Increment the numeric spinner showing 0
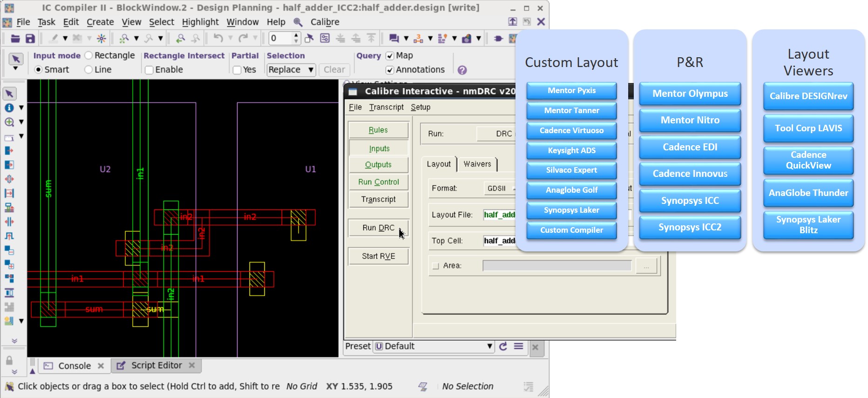868x398 pixels. pyautogui.click(x=296, y=35)
